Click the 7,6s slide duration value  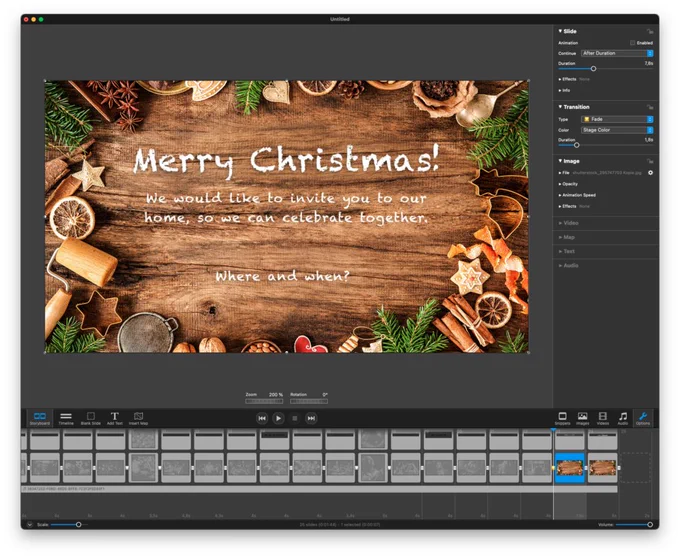point(648,63)
